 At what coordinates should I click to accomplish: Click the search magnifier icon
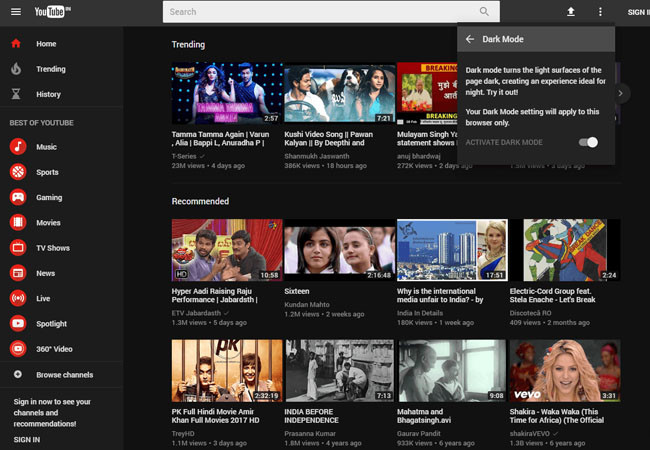[x=484, y=12]
